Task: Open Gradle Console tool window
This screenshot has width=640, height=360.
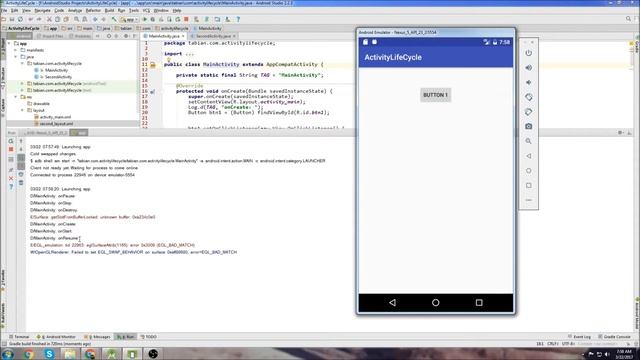Action: point(614,337)
